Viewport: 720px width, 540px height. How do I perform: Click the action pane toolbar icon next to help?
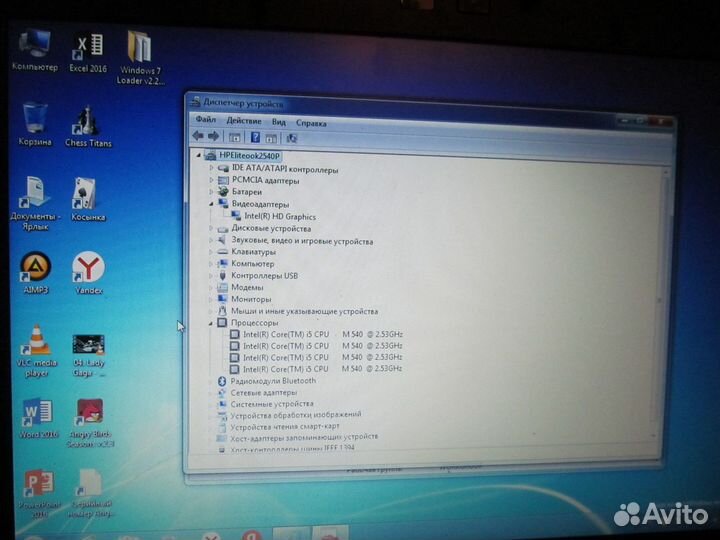tap(271, 138)
